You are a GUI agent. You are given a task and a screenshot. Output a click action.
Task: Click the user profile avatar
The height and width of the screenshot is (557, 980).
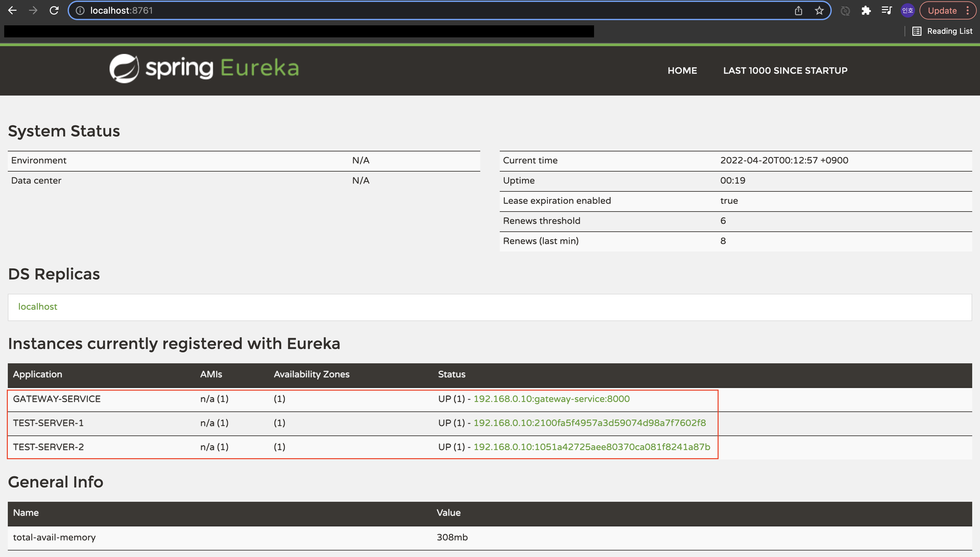(x=907, y=10)
